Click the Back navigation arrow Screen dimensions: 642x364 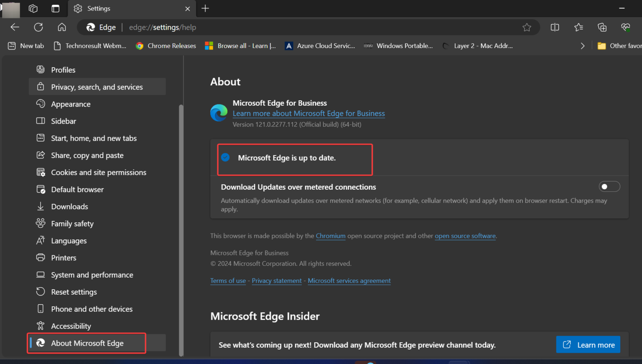pyautogui.click(x=15, y=27)
